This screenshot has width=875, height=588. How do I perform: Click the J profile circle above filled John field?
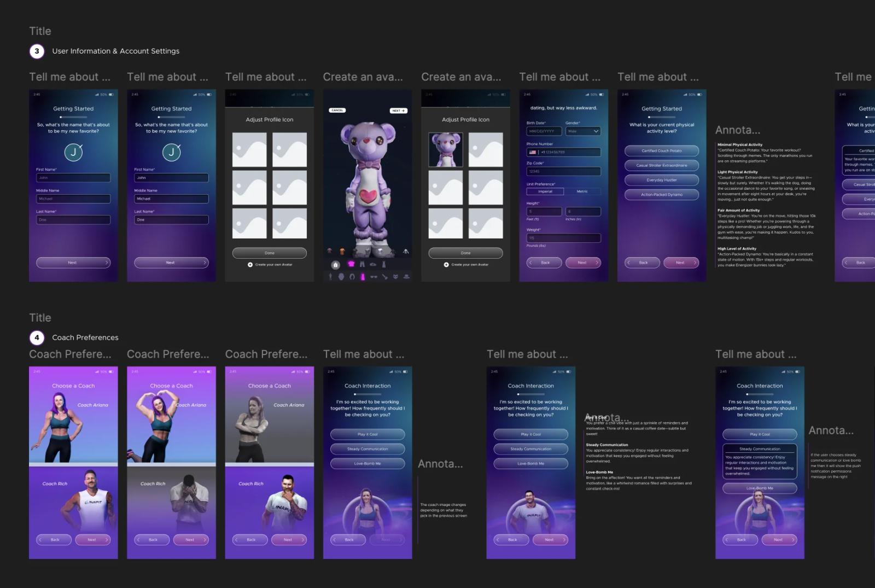pos(172,152)
